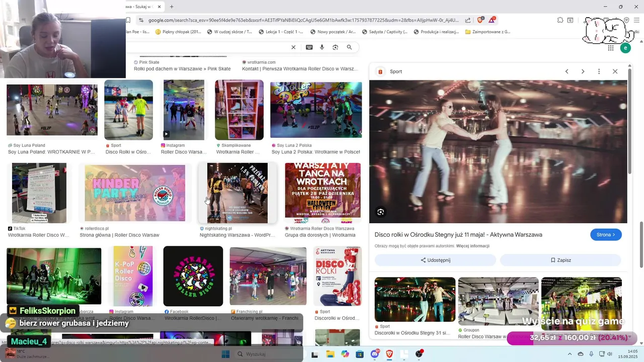
Task: Open Skomplikowane Wrotkarnia Roller thumbnail
Action: [239, 110]
